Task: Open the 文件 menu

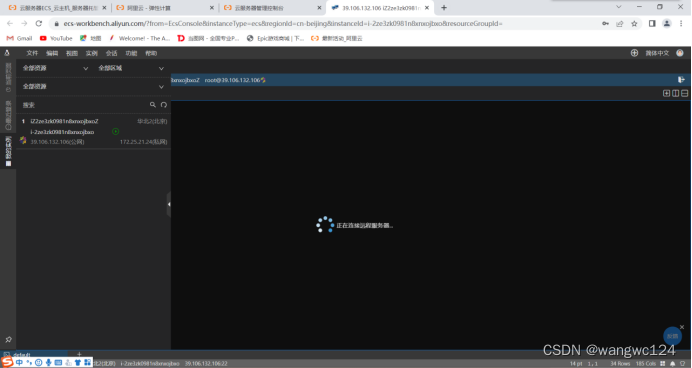Action: click(x=32, y=53)
